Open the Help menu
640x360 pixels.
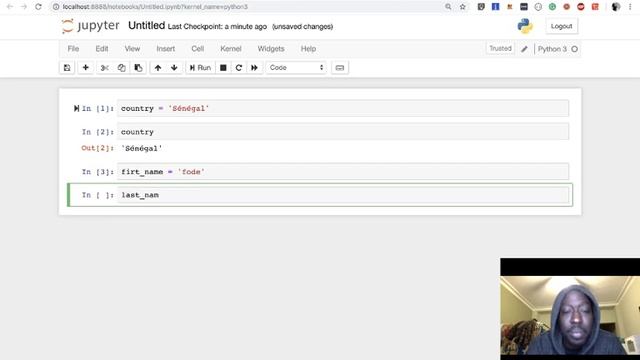308,49
